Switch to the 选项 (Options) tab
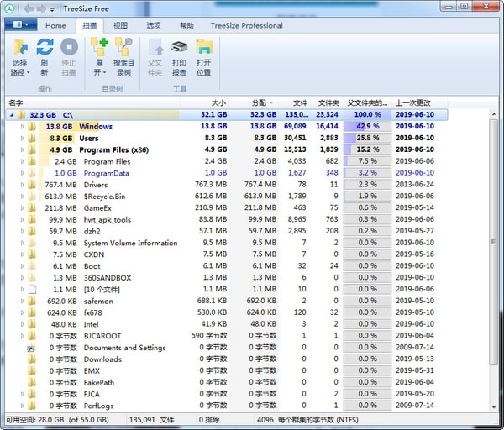 tap(154, 25)
